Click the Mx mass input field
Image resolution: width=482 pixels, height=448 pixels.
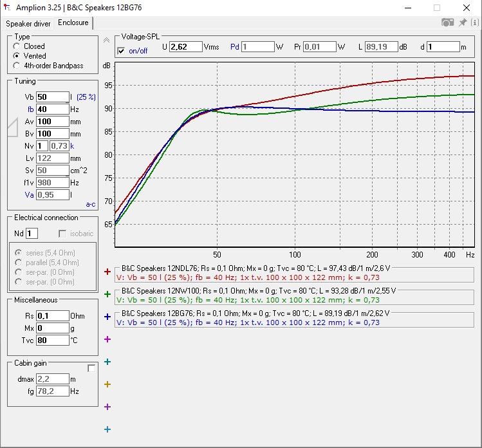(53, 328)
